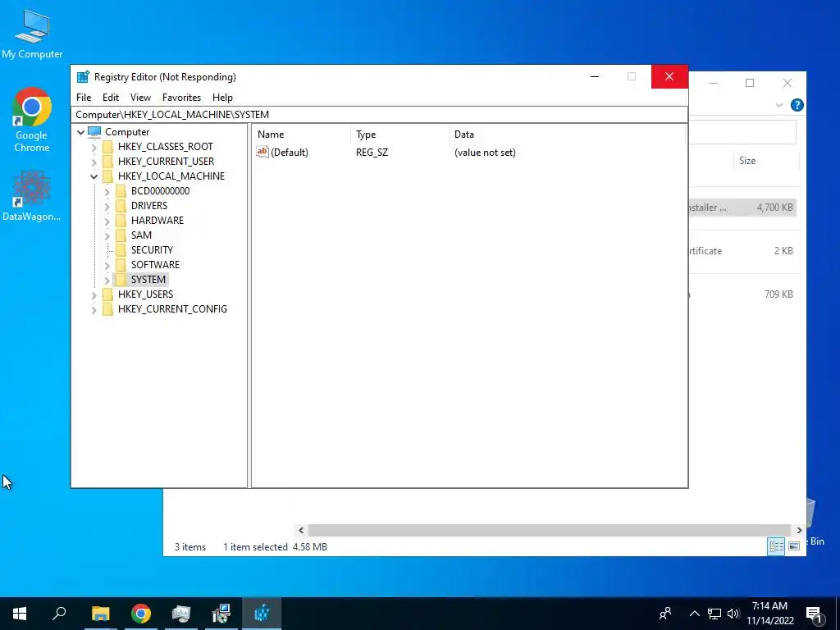Image resolution: width=840 pixels, height=630 pixels.
Task: Expand the BCD00000000 key
Action: click(107, 191)
